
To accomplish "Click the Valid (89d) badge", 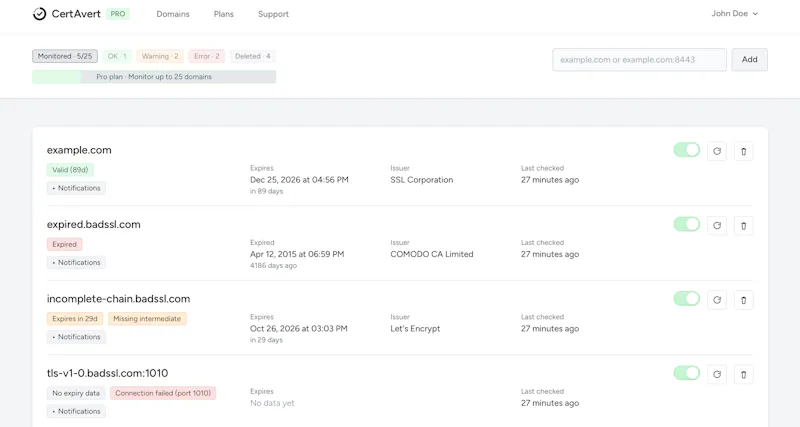I will click(x=70, y=170).
